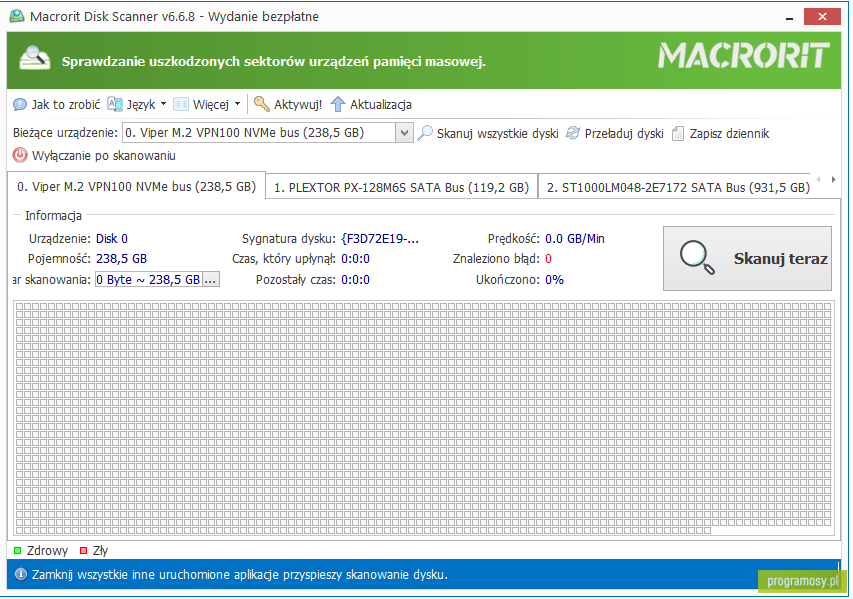
Task: Click the Zapisz dziennik label
Action: [x=730, y=134]
